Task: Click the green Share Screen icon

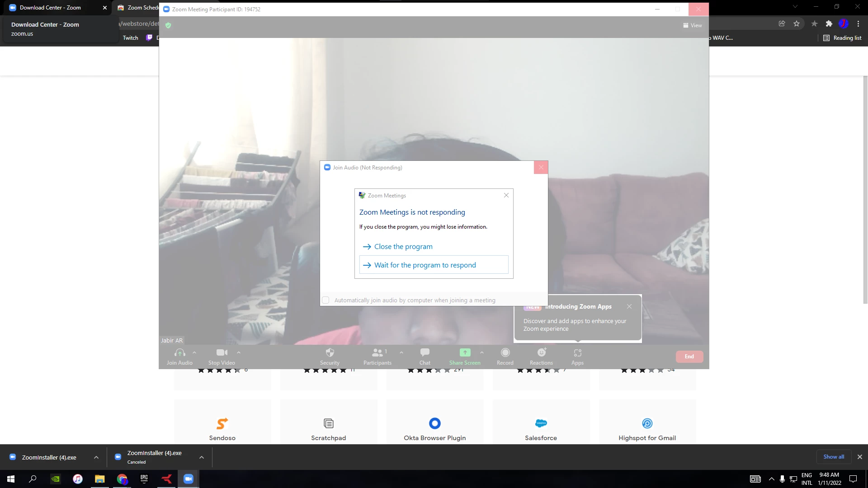Action: point(465,353)
